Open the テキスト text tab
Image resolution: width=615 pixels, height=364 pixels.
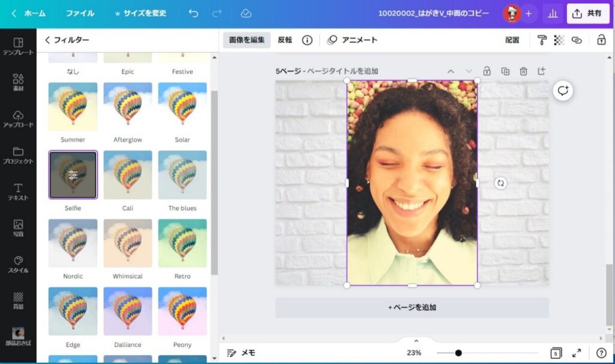[18, 192]
